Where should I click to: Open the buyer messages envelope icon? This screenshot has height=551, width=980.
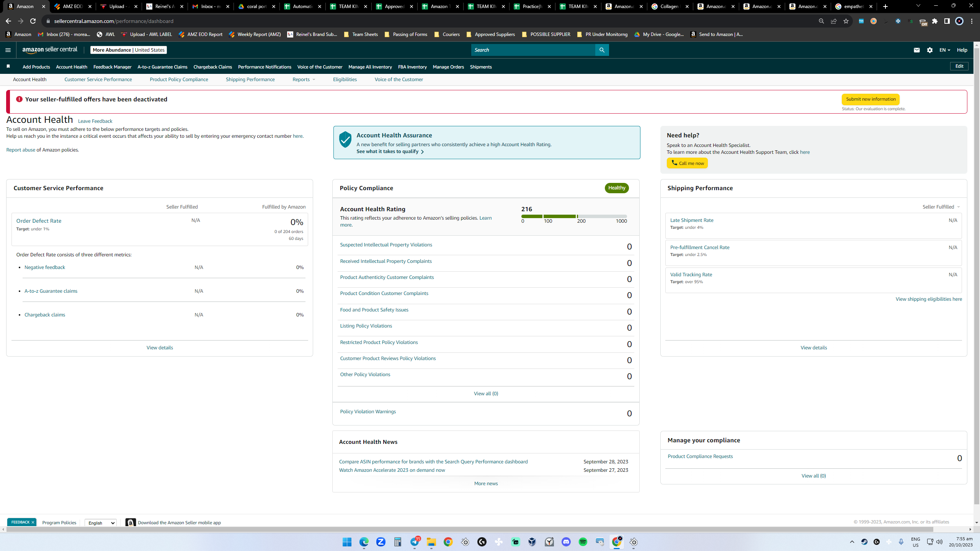[916, 50]
